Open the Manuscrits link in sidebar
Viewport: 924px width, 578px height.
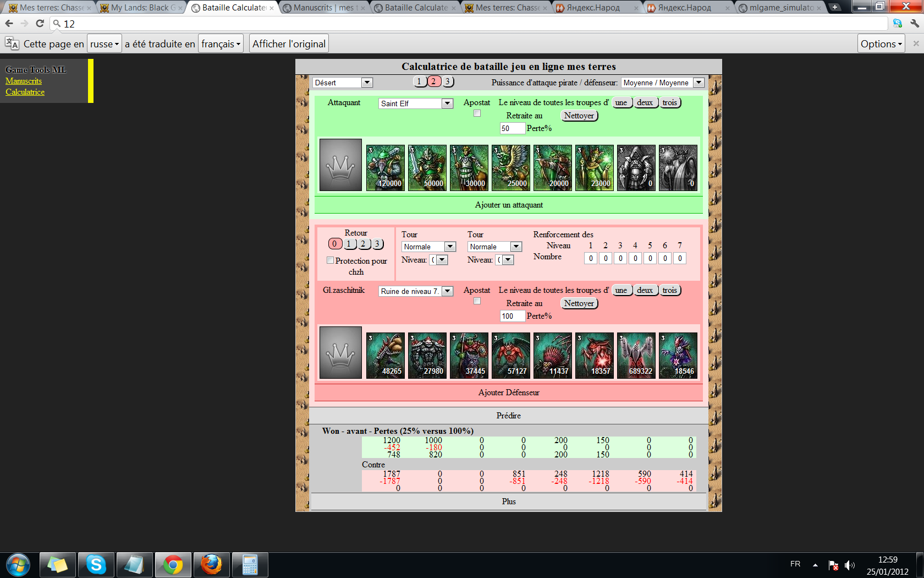tap(24, 81)
